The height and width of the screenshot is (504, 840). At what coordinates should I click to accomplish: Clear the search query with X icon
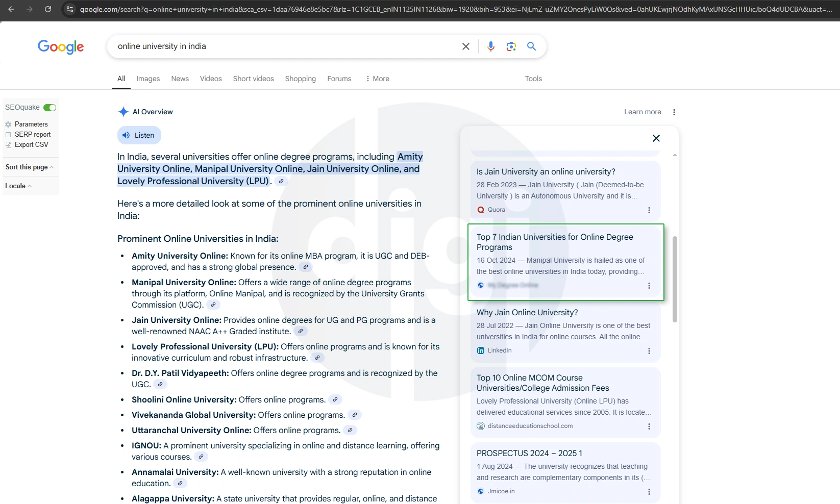[466, 46]
